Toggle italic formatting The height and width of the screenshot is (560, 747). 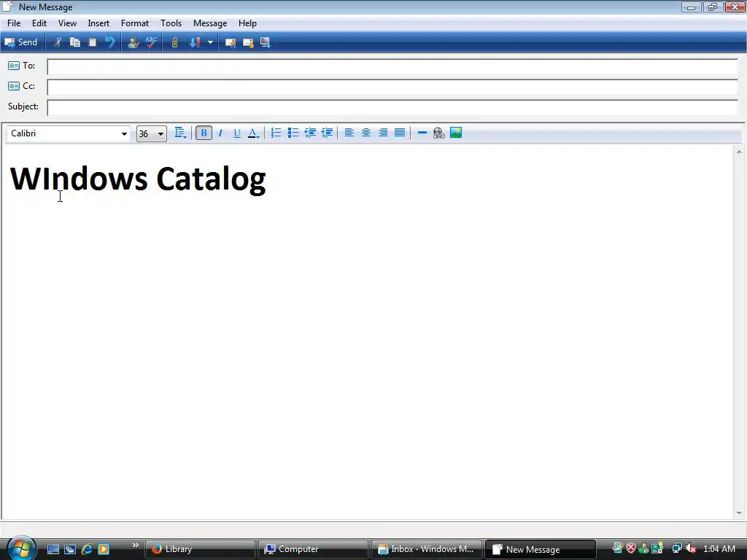coord(220,133)
